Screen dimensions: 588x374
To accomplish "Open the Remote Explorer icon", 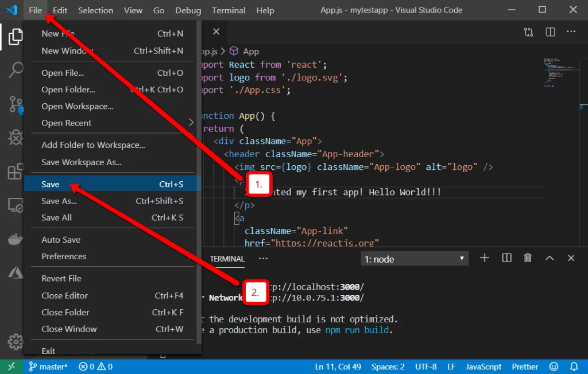I will click(16, 205).
